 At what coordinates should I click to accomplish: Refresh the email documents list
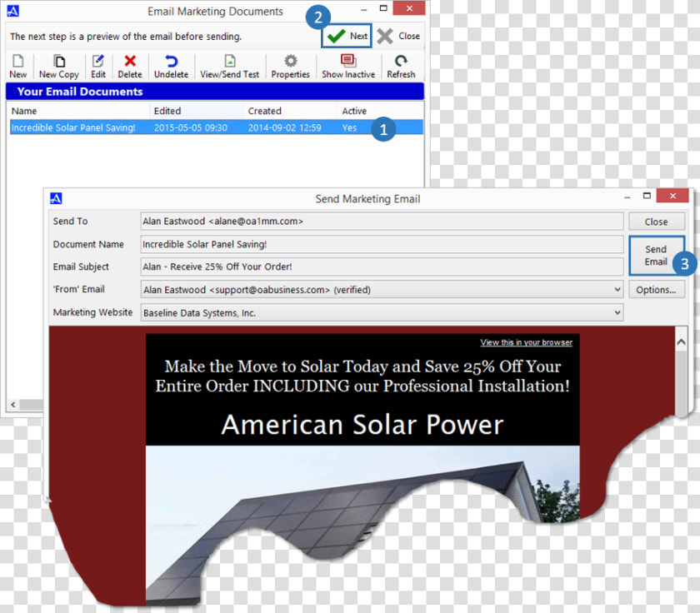coord(401,67)
